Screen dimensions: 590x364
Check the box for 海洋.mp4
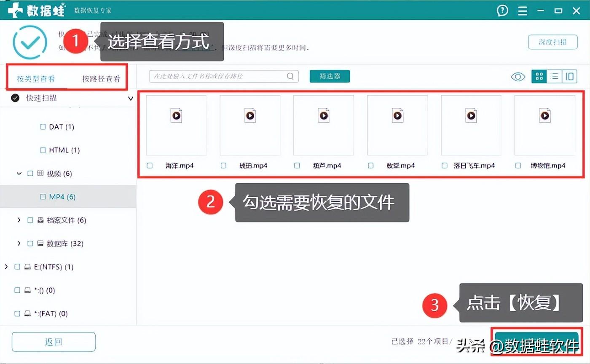click(150, 166)
